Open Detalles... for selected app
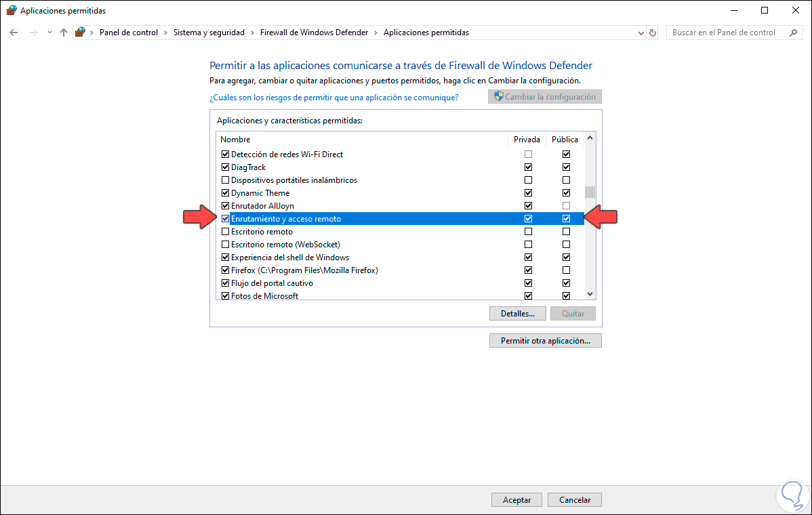812x515 pixels. (517, 314)
